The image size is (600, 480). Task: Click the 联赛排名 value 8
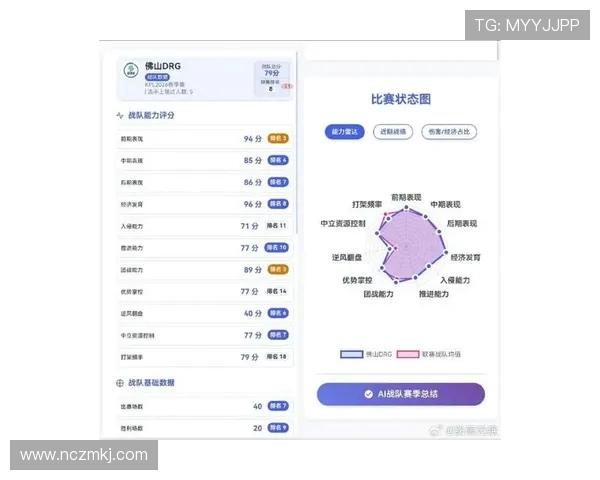pos(271,89)
